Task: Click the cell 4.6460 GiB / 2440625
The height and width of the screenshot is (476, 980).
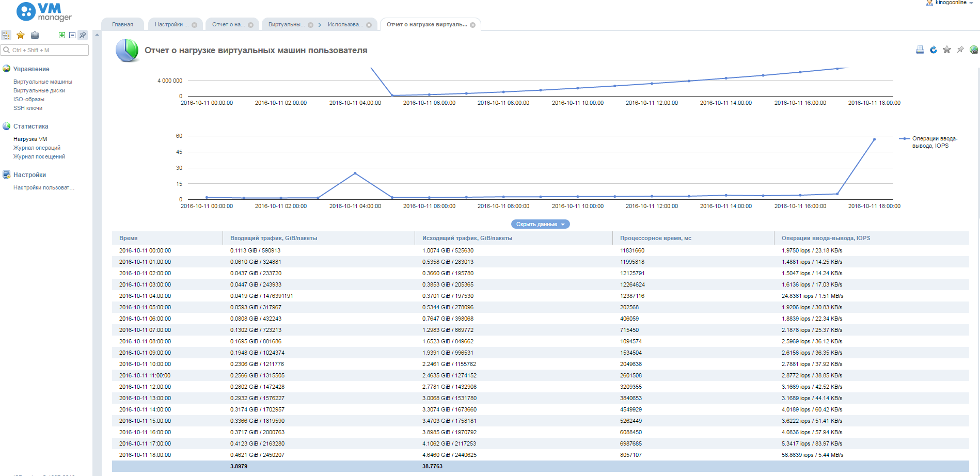Action: pyautogui.click(x=449, y=455)
